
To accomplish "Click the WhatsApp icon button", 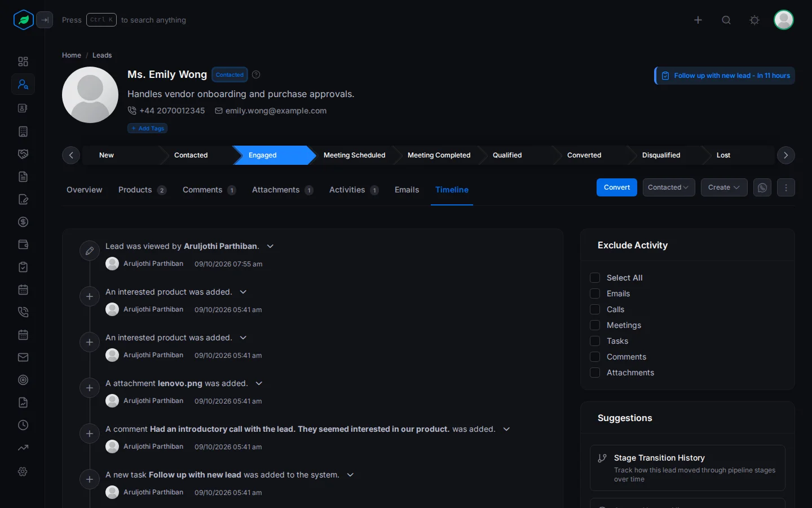I will [x=762, y=187].
